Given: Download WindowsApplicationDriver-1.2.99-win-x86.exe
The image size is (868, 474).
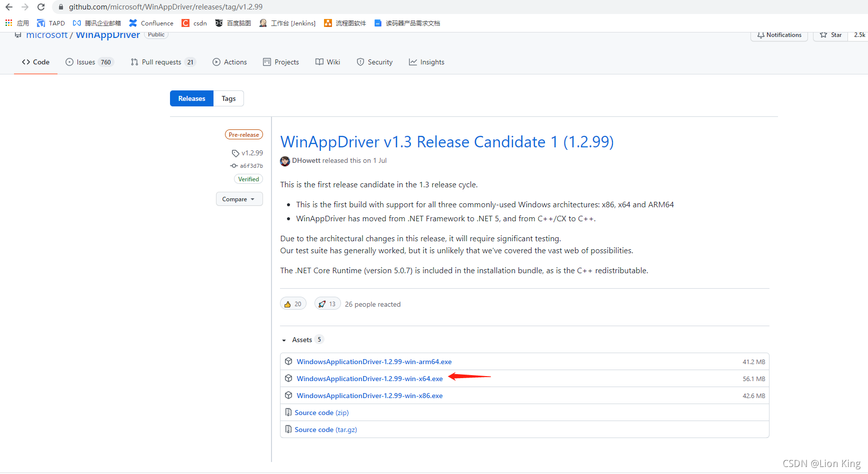Looking at the screenshot, I should (369, 396).
